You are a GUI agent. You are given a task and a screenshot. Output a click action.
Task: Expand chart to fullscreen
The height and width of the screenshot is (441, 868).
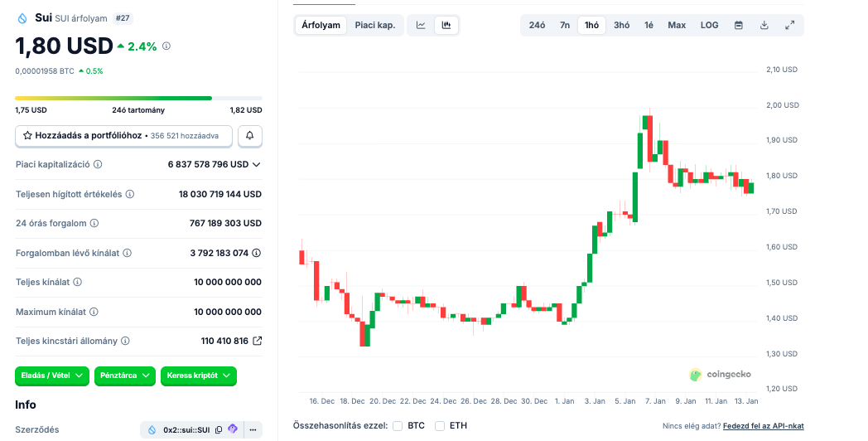(790, 25)
